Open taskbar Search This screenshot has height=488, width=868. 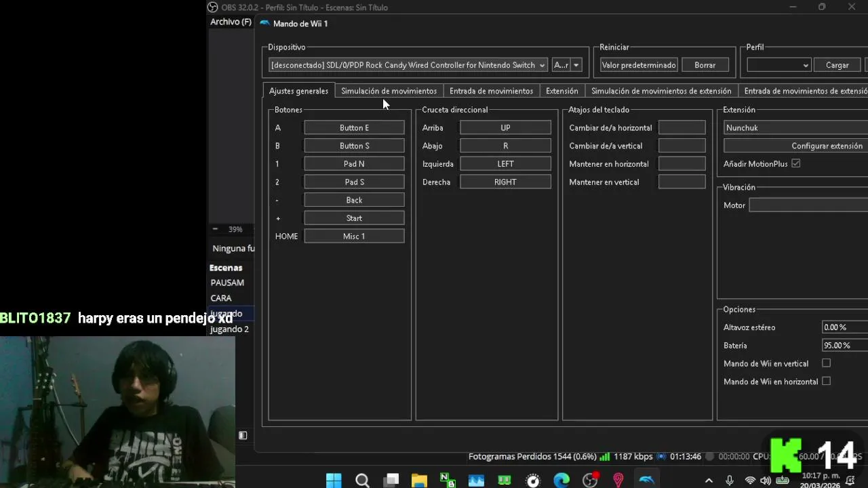pos(362,481)
